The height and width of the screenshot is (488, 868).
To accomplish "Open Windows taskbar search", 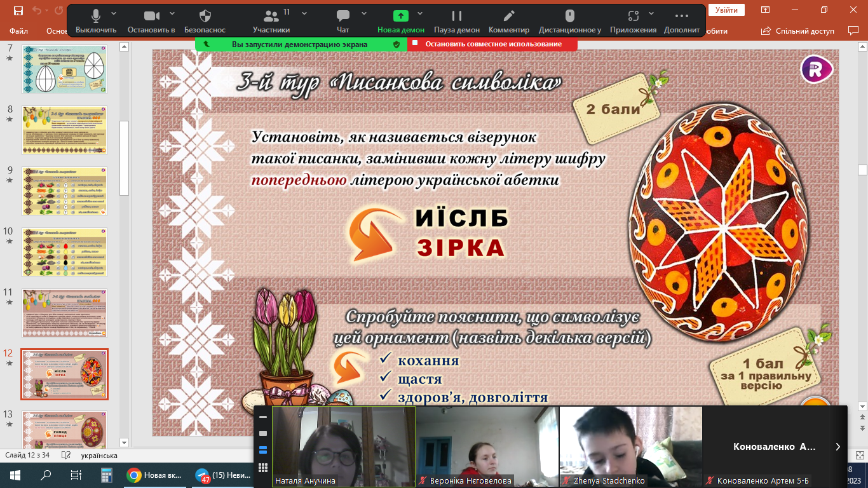I will pyautogui.click(x=46, y=475).
